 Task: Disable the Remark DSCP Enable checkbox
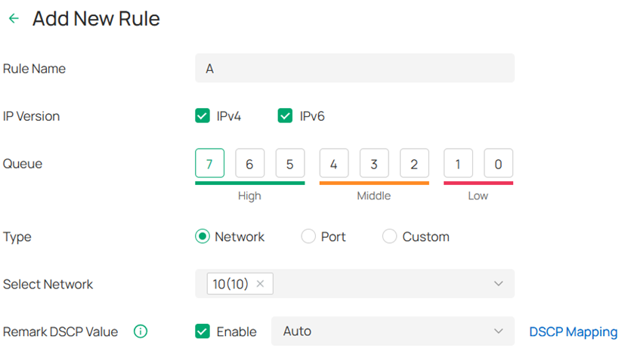[203, 332]
